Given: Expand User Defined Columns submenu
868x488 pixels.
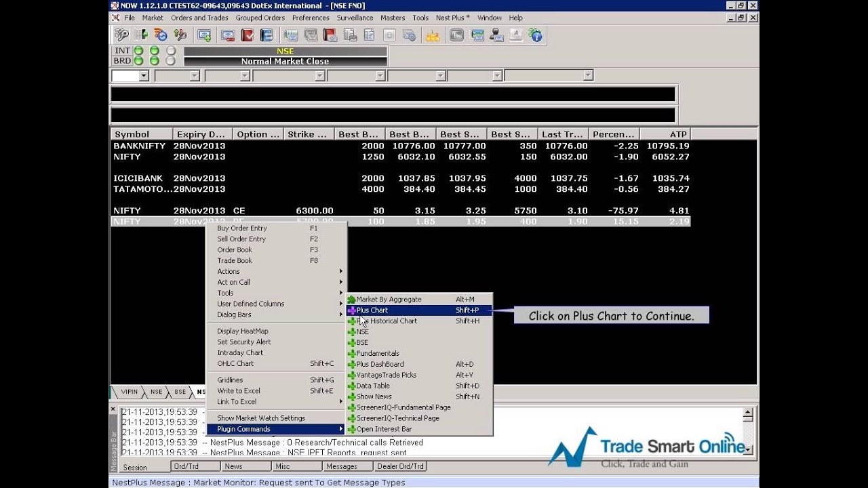Looking at the screenshot, I should coord(276,304).
